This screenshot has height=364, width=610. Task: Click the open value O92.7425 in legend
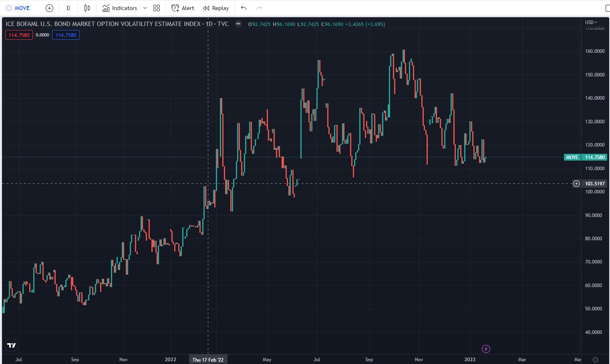[259, 24]
